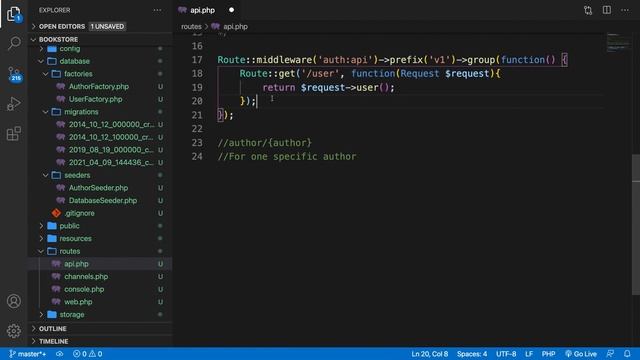The image size is (640, 360).
Task: Click the unsaved dot on api.php tab
Action: point(231,10)
